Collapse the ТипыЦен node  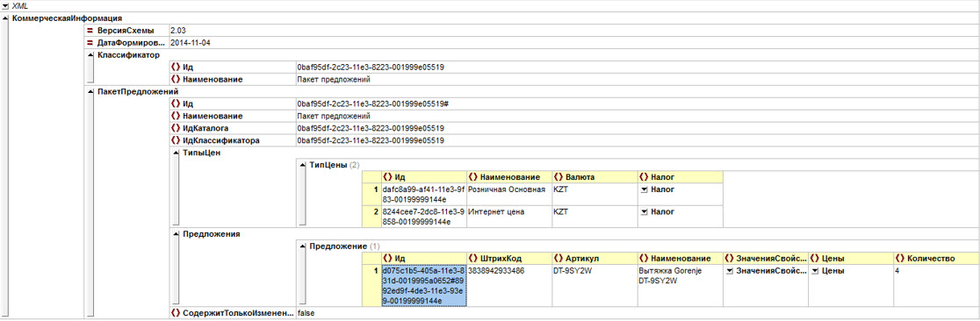click(x=176, y=153)
